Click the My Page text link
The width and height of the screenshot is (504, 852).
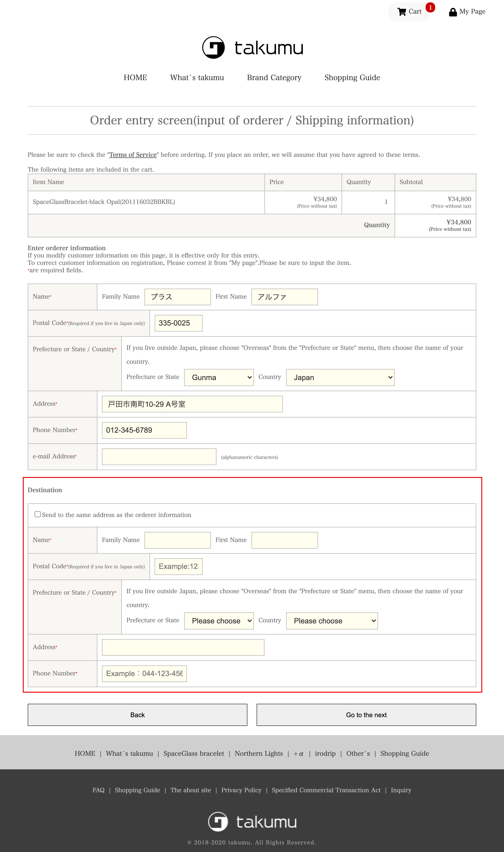[472, 11]
